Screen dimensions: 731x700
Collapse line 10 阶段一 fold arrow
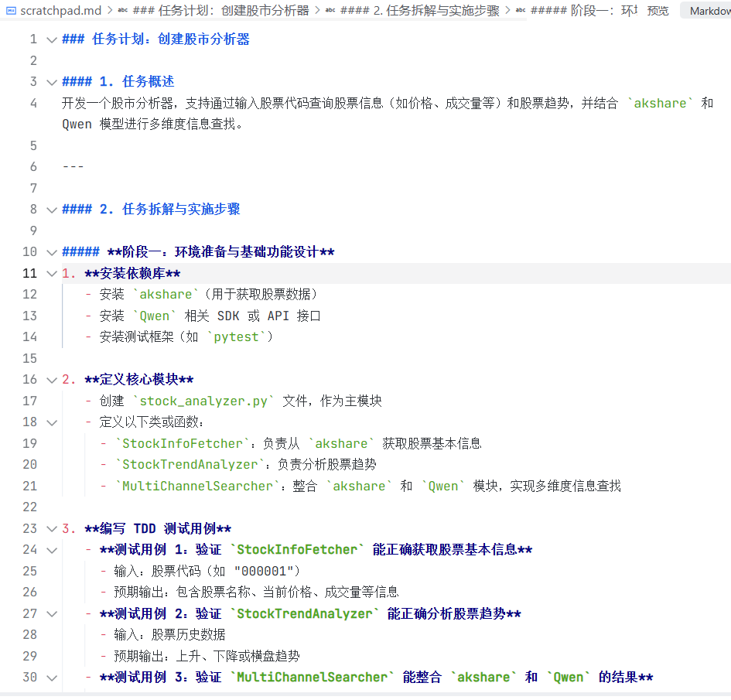(x=52, y=253)
